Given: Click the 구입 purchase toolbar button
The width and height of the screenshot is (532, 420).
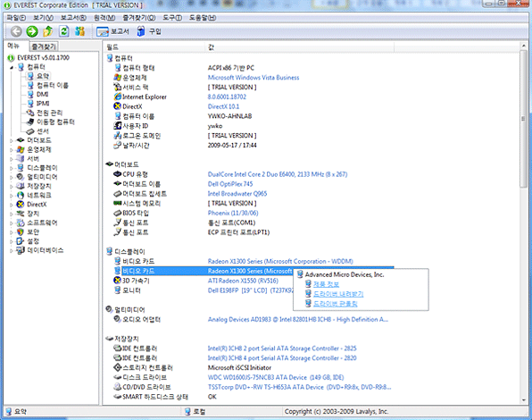Looking at the screenshot, I should (x=149, y=31).
